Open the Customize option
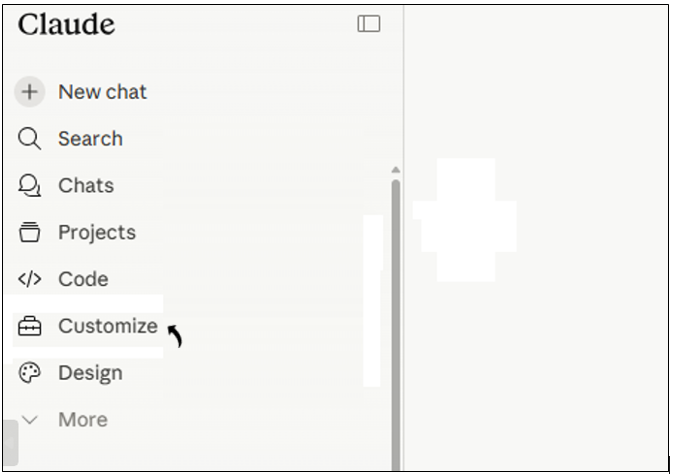 click(108, 326)
